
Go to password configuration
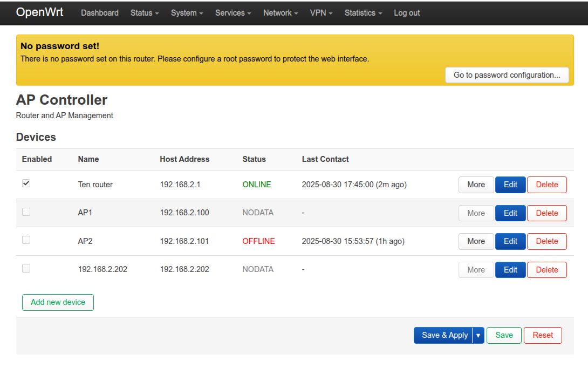pyautogui.click(x=507, y=75)
